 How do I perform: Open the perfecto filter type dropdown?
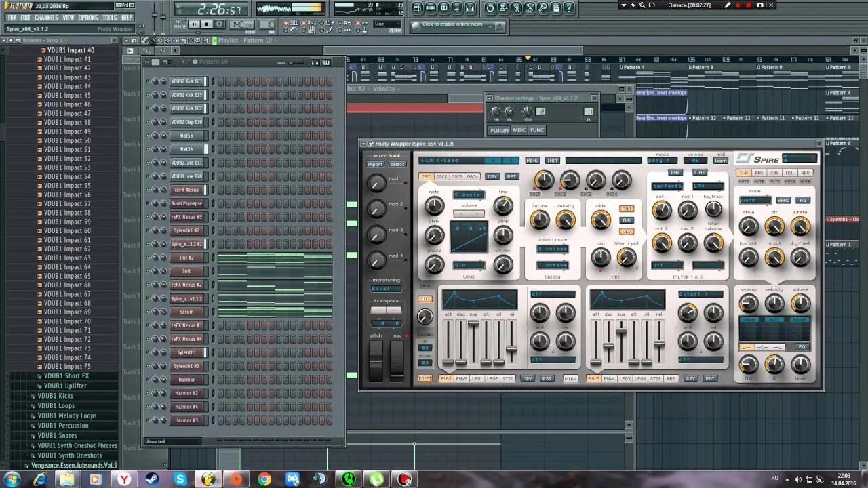(x=667, y=186)
